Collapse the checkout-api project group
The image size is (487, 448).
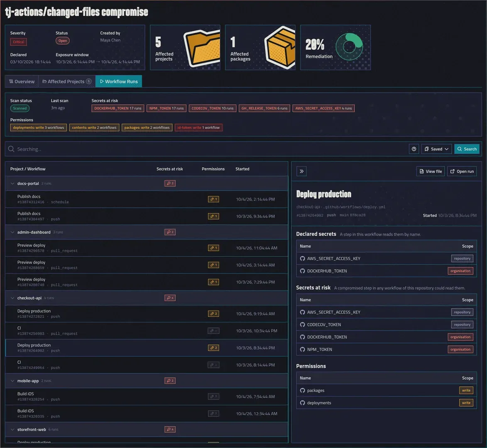12,298
